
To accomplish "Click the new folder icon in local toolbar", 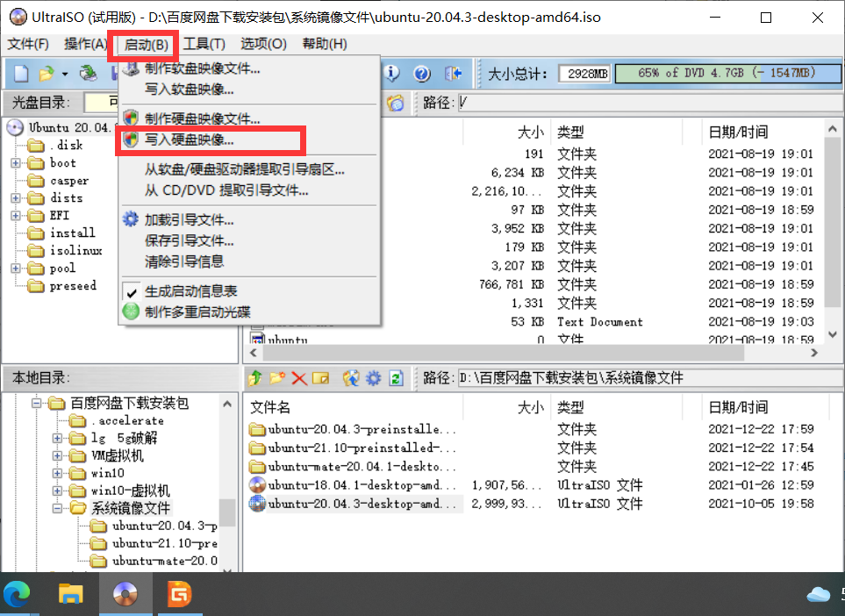I will coord(277,378).
